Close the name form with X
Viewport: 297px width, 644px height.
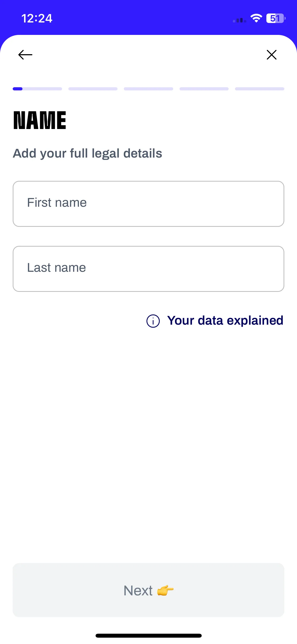[272, 55]
